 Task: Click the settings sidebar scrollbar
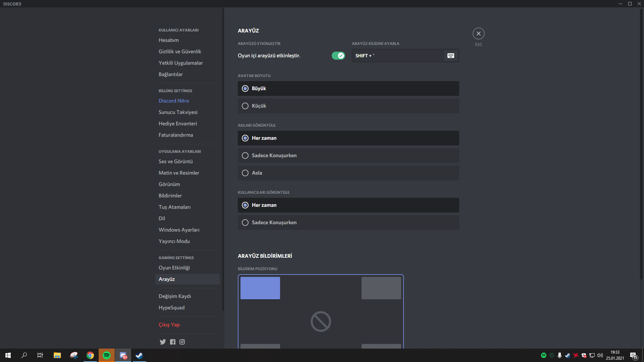pos(223,160)
